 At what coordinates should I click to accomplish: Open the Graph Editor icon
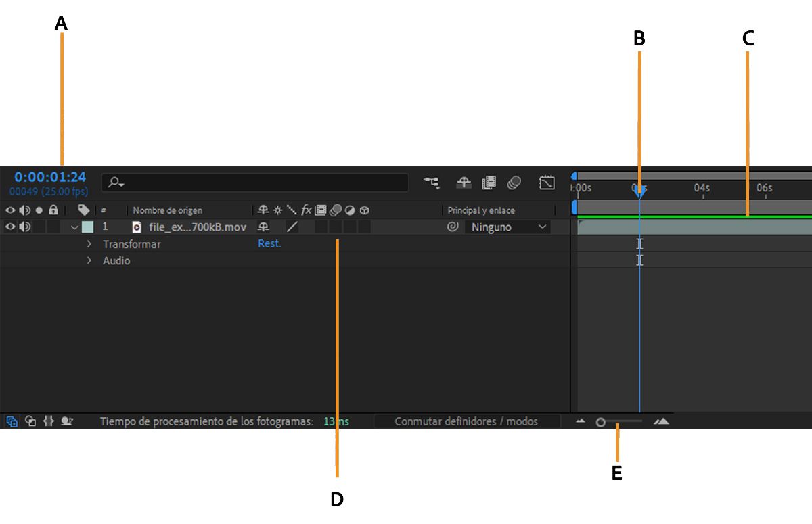coord(547,183)
